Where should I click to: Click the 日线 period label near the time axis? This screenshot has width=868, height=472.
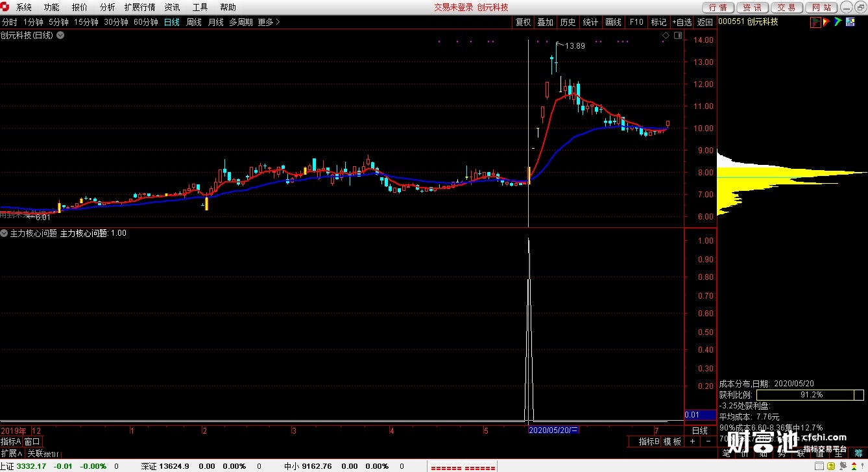point(700,430)
